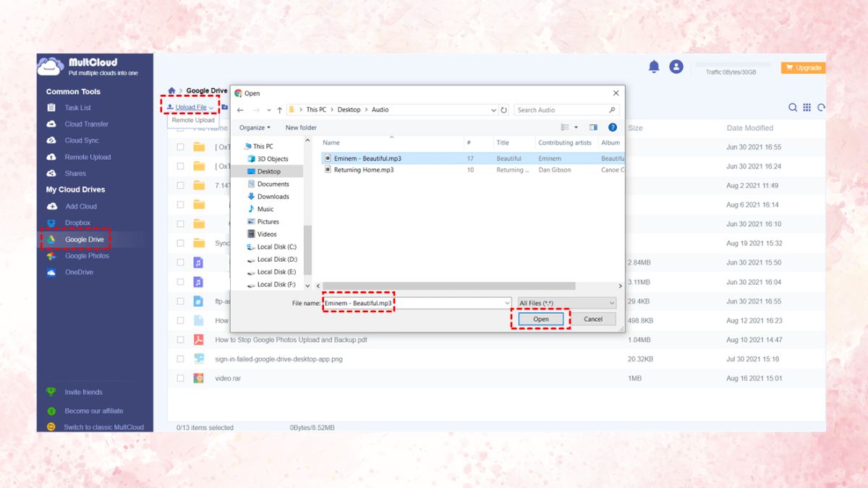
Task: Open the Task List icon in sidebar
Action: click(x=51, y=108)
